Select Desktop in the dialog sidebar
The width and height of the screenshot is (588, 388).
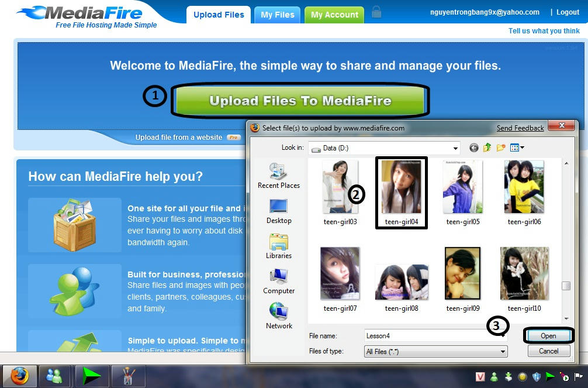tap(279, 211)
